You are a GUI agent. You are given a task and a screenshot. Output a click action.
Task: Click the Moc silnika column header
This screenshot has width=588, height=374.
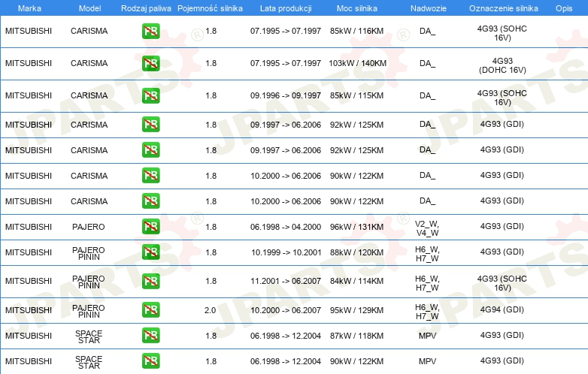click(x=357, y=7)
